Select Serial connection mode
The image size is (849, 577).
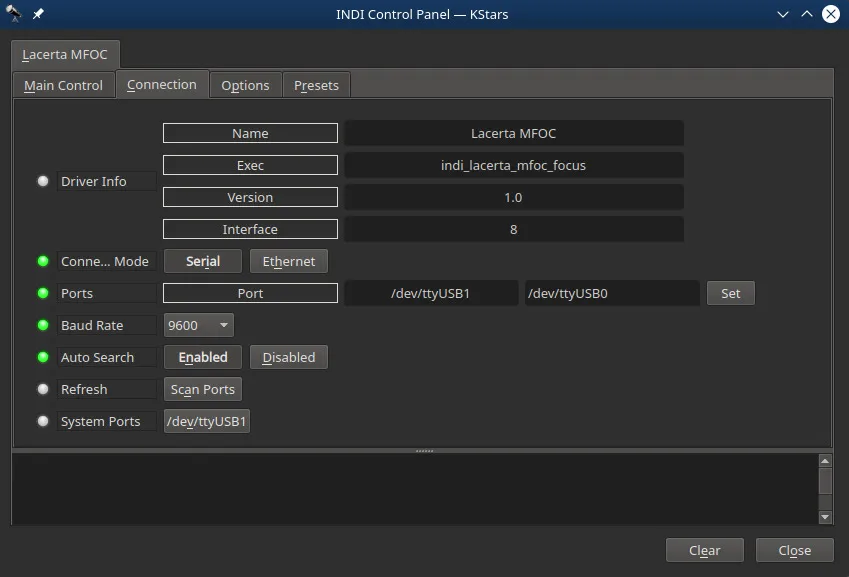203,261
